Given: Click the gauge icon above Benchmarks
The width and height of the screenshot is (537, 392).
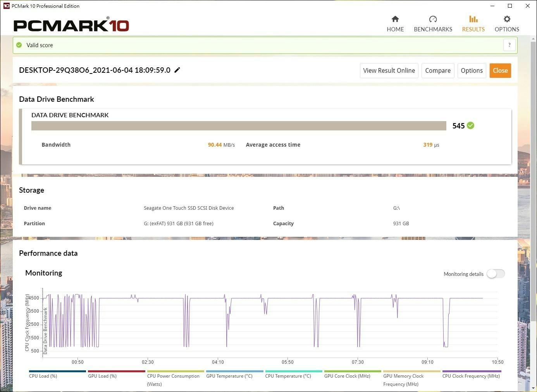Looking at the screenshot, I should pos(433,19).
